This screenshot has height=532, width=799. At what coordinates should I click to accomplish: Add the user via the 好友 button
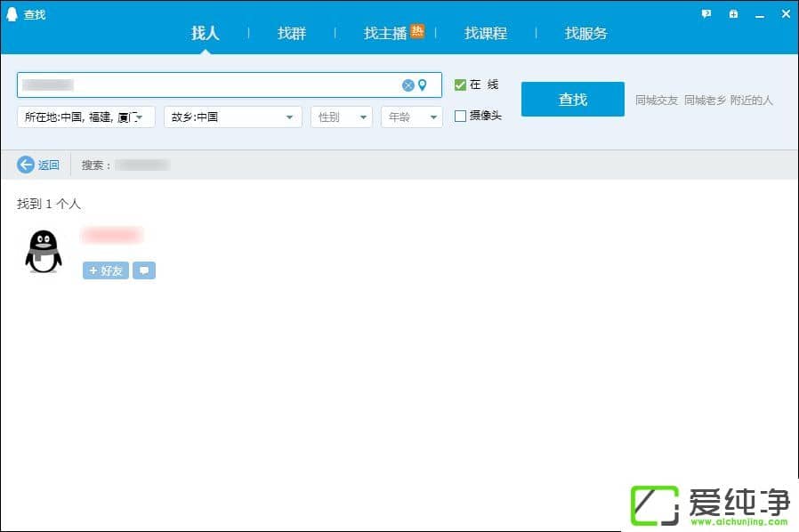point(104,270)
